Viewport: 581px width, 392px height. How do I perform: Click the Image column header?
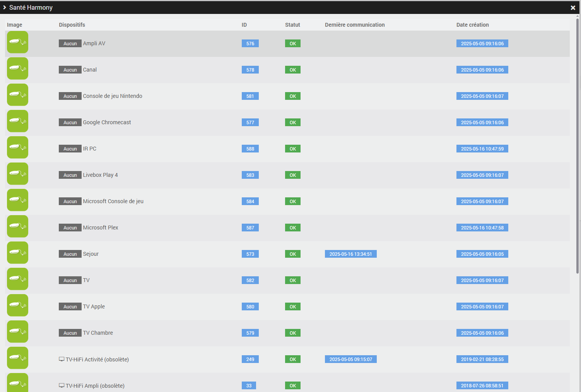click(x=14, y=25)
